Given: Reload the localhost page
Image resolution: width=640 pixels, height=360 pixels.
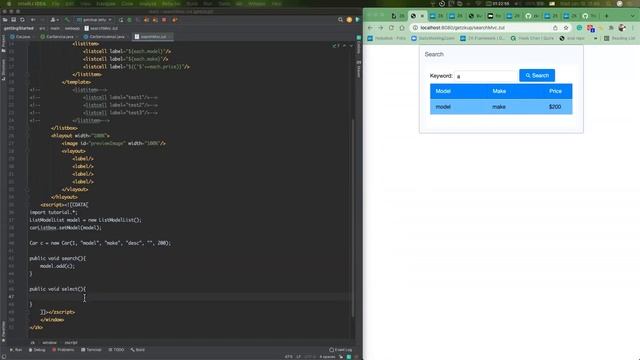Looking at the screenshot, I should pos(391,28).
